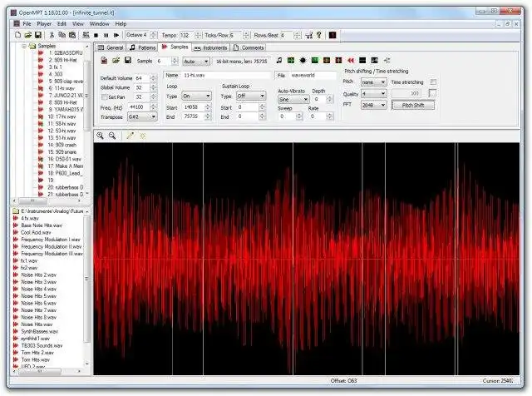Start playback with the Play button
This screenshot has width=532, height=396.
(116, 35)
